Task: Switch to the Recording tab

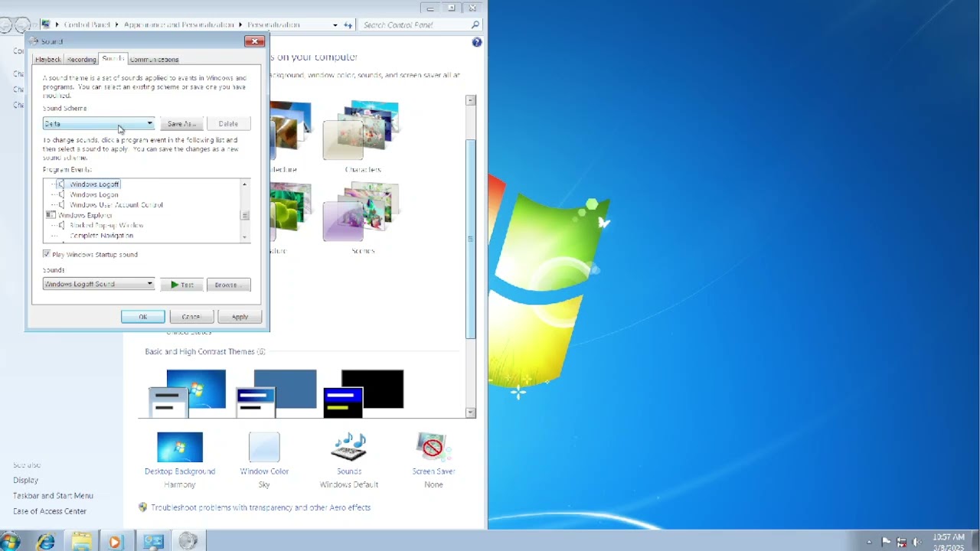Action: tap(81, 59)
